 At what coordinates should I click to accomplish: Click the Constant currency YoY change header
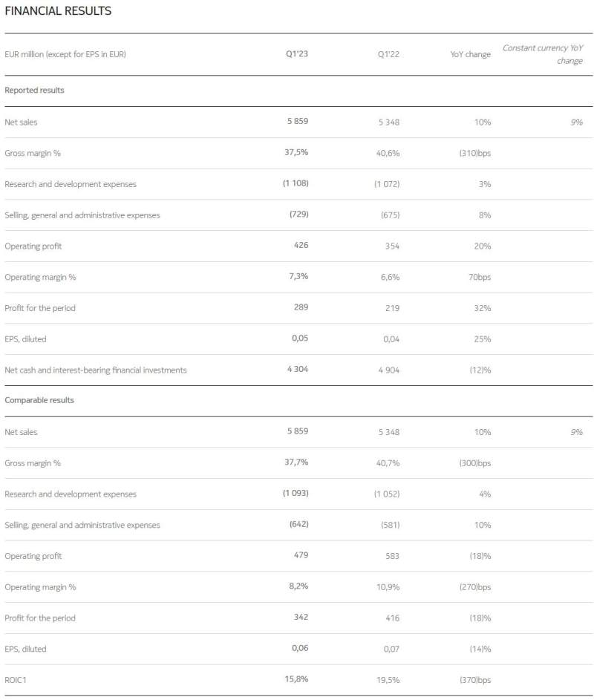[543, 54]
